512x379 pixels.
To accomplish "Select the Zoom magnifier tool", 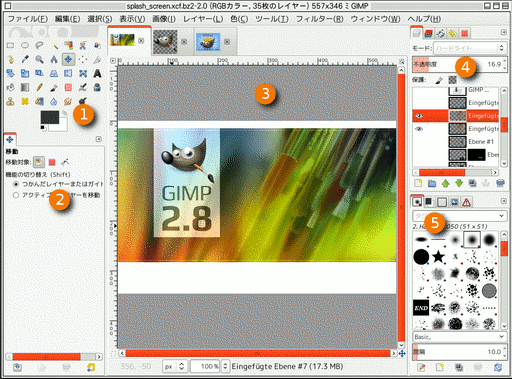I will click(39, 59).
